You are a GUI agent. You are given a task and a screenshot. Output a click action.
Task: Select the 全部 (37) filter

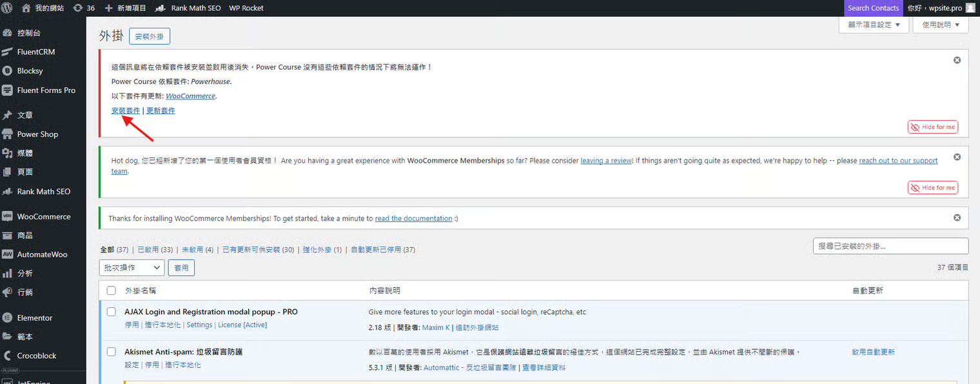coord(114,250)
